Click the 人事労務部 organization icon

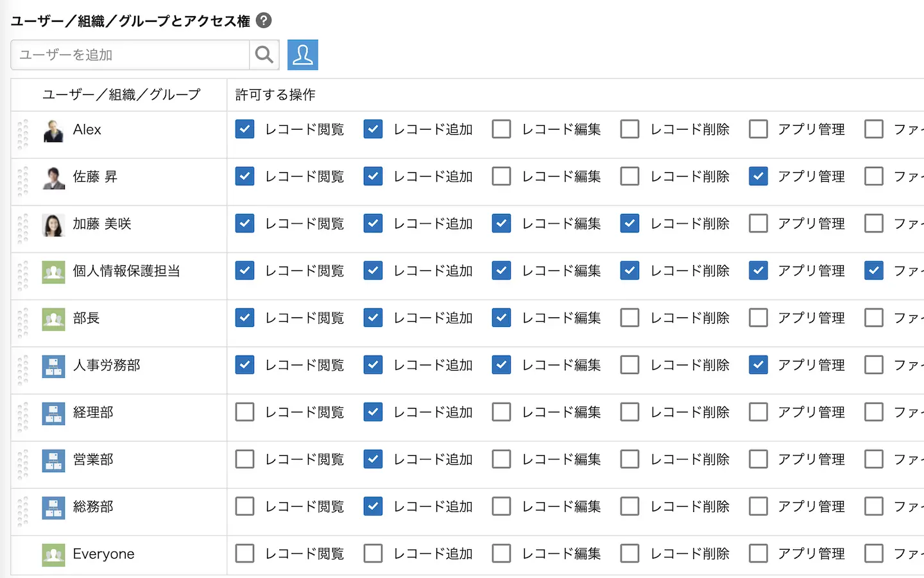pos(53,366)
